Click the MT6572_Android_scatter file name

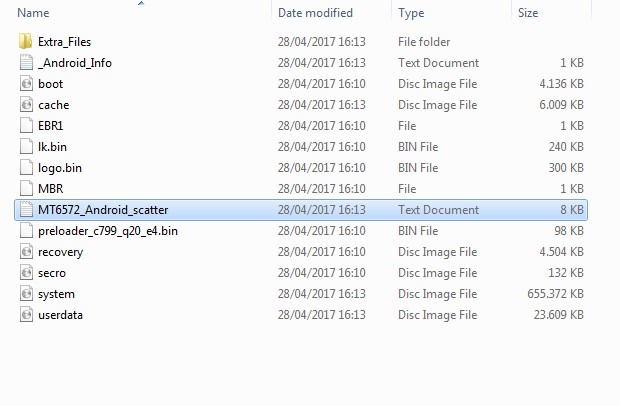pos(103,210)
